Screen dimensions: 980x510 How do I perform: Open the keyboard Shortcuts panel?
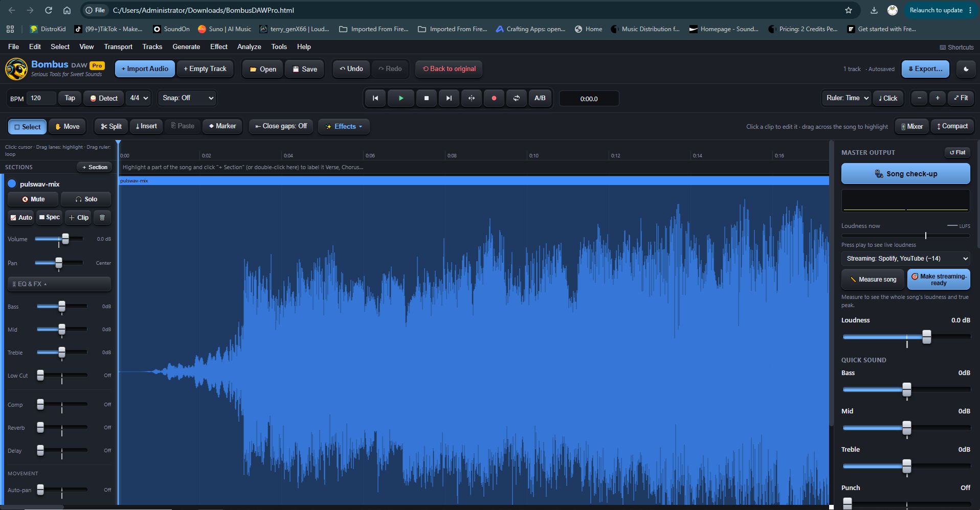pyautogui.click(x=956, y=47)
